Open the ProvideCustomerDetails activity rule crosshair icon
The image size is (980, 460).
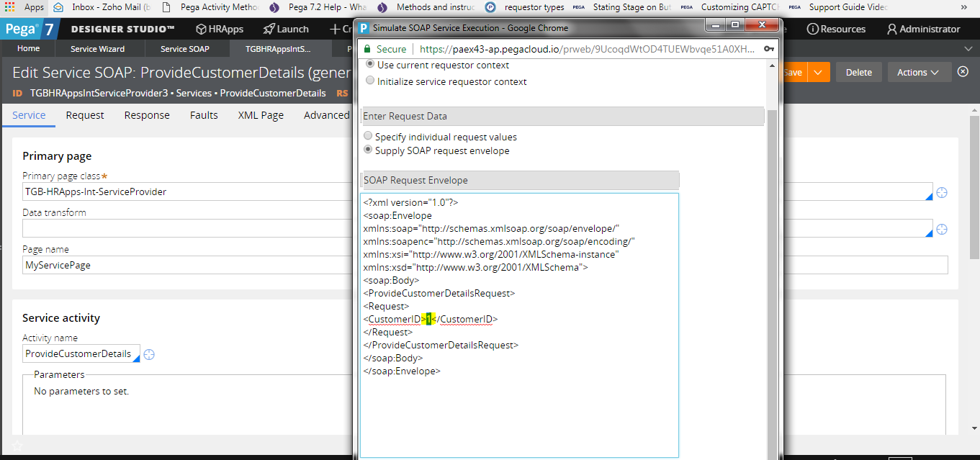click(x=149, y=354)
